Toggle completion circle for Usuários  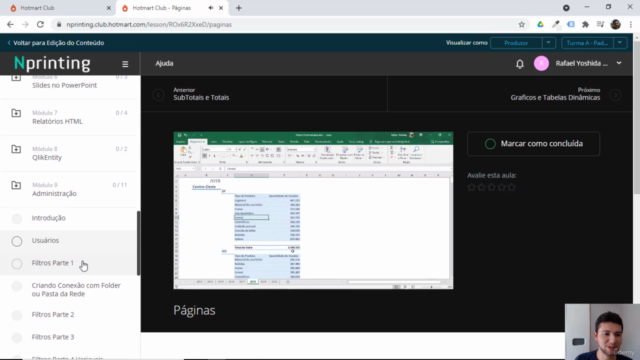click(17, 241)
